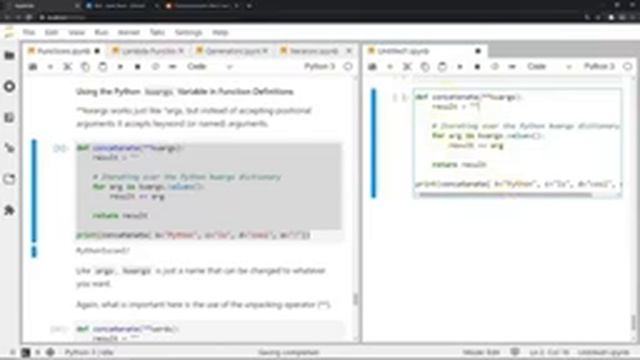
Task: Open the Tabs menu
Action: pyautogui.click(x=157, y=32)
